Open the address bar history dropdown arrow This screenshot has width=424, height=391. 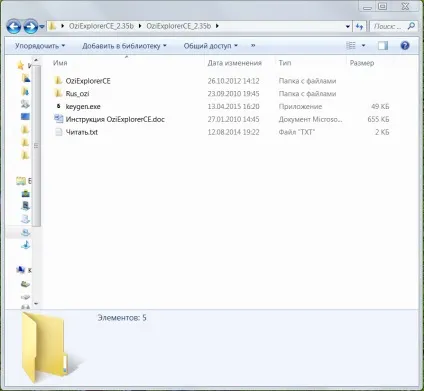(348, 26)
